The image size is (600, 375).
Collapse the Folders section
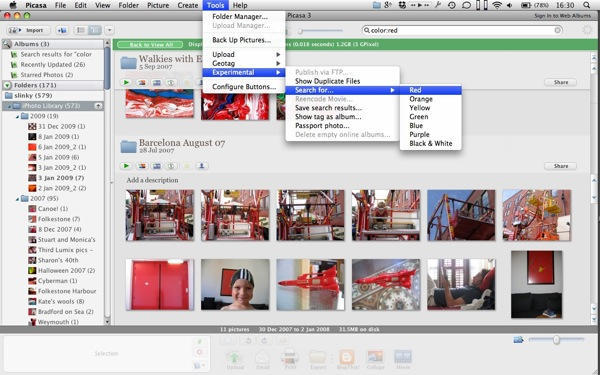[x=7, y=85]
